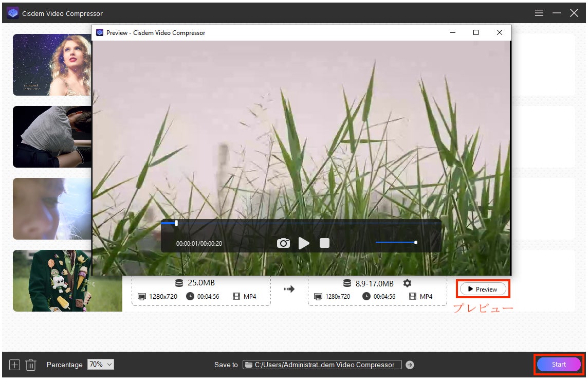Stop the preview playback
The image size is (588, 380).
pyautogui.click(x=324, y=243)
